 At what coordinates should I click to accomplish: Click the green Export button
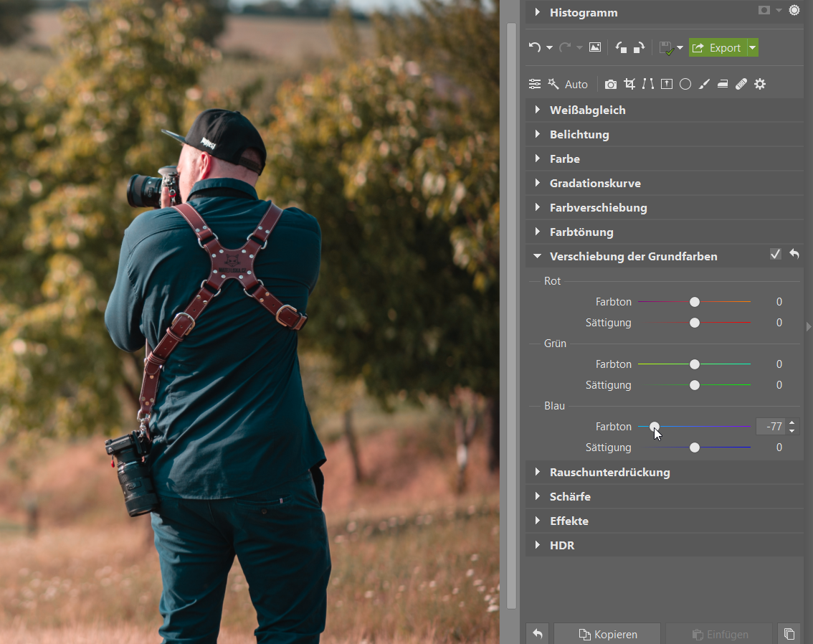(x=717, y=48)
